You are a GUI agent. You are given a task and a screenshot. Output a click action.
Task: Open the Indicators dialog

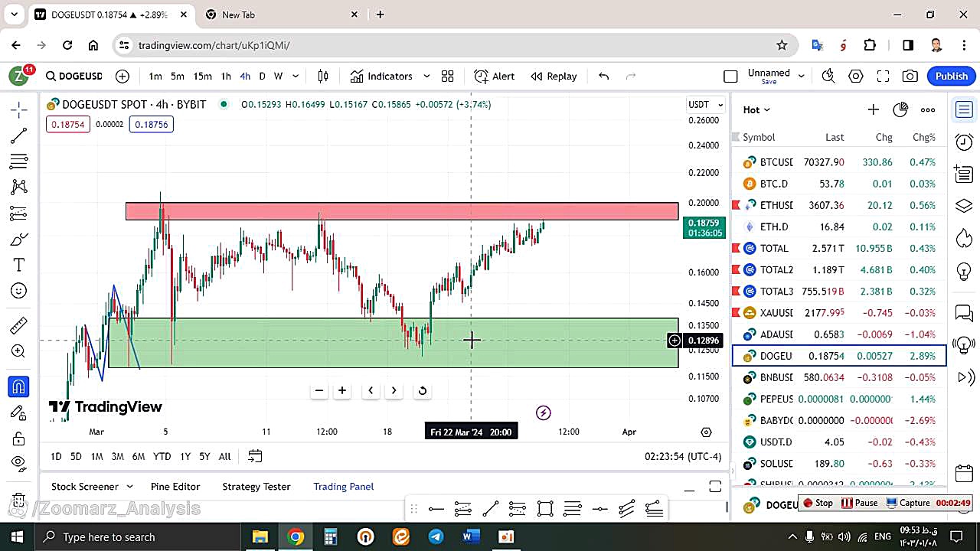381,76
